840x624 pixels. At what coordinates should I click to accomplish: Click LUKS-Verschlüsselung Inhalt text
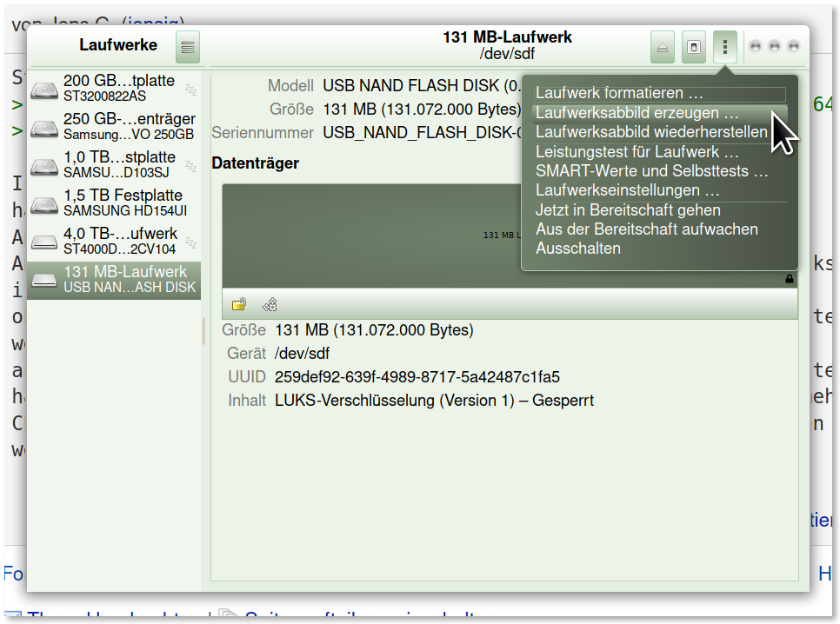tap(434, 401)
